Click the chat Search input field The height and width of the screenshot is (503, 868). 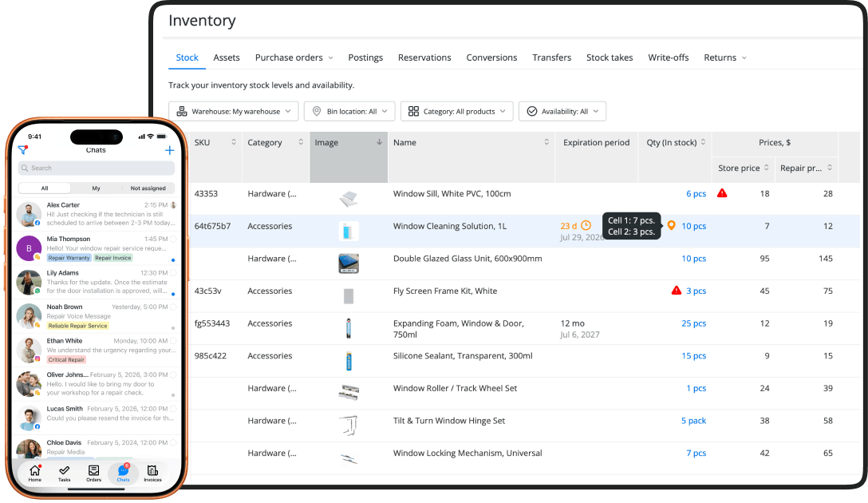pos(97,168)
